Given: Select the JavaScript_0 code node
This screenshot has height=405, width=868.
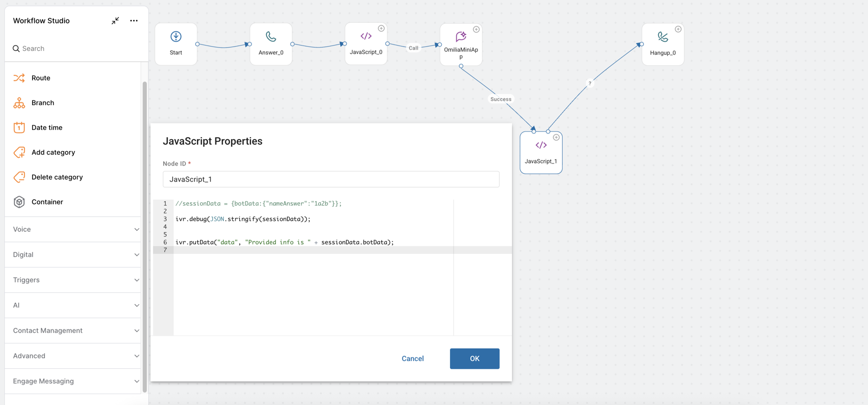Looking at the screenshot, I should (366, 43).
